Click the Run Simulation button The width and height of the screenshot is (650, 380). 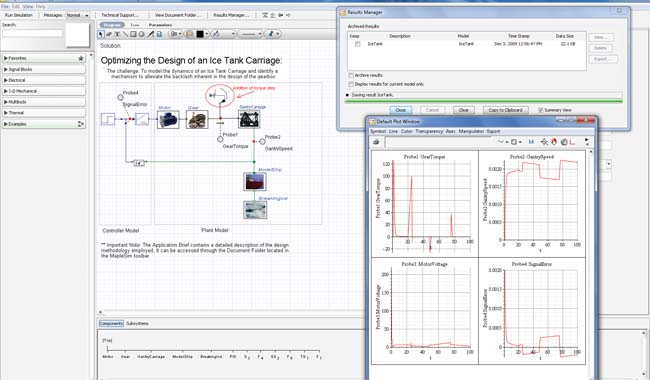(19, 15)
